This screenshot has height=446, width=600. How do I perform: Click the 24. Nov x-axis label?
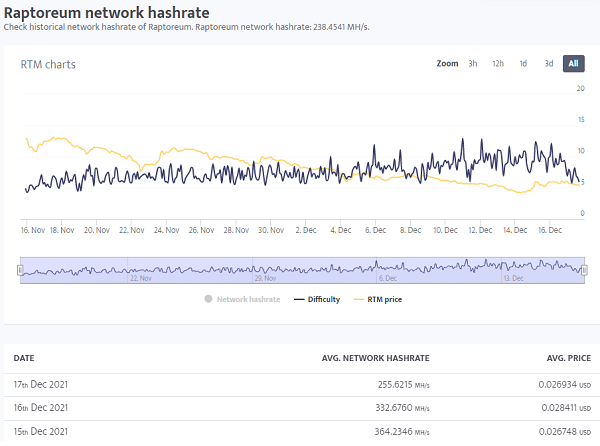coord(166,230)
